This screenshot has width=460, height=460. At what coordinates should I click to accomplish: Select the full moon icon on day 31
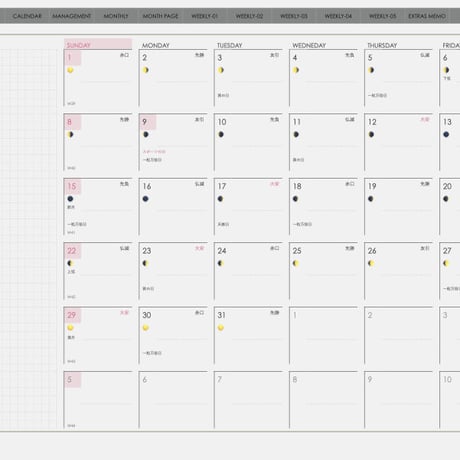pyautogui.click(x=221, y=328)
